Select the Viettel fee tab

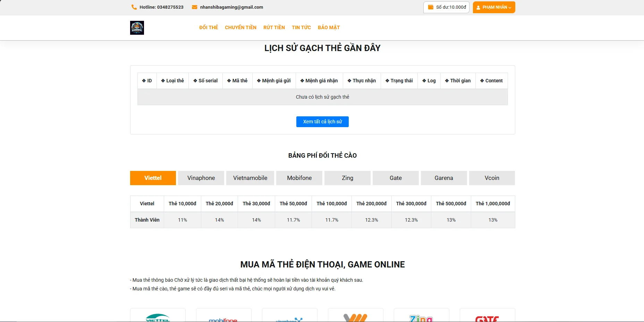point(153,178)
